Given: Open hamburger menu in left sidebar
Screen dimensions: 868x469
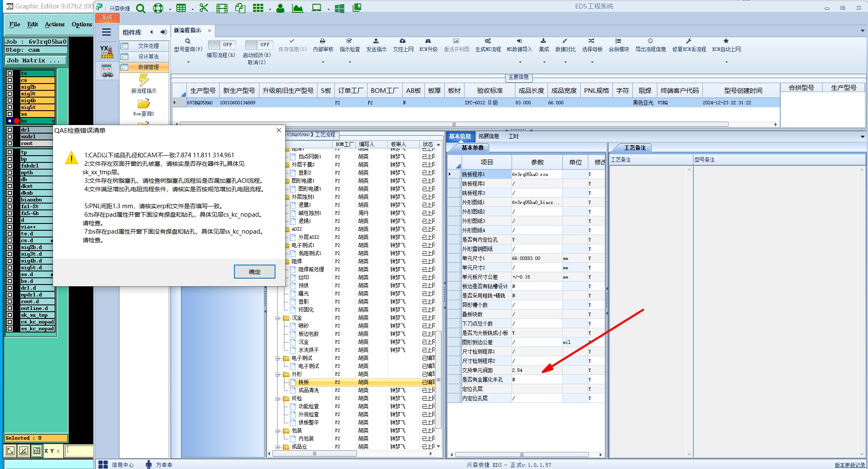Looking at the screenshot, I should 106,32.
